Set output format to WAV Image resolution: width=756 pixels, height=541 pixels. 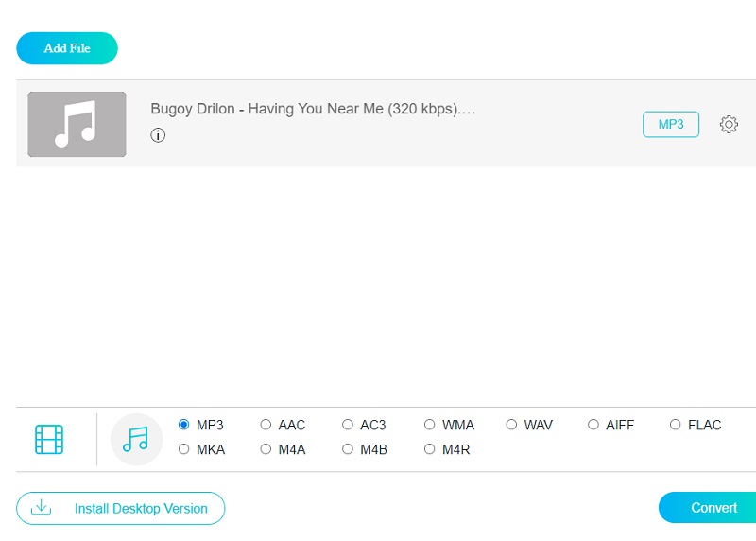[512, 425]
